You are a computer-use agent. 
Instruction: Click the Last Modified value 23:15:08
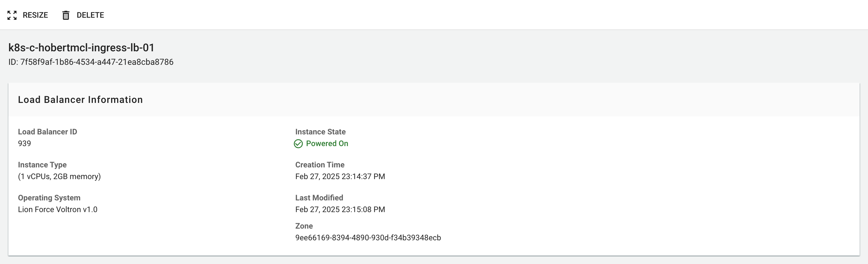pos(340,210)
